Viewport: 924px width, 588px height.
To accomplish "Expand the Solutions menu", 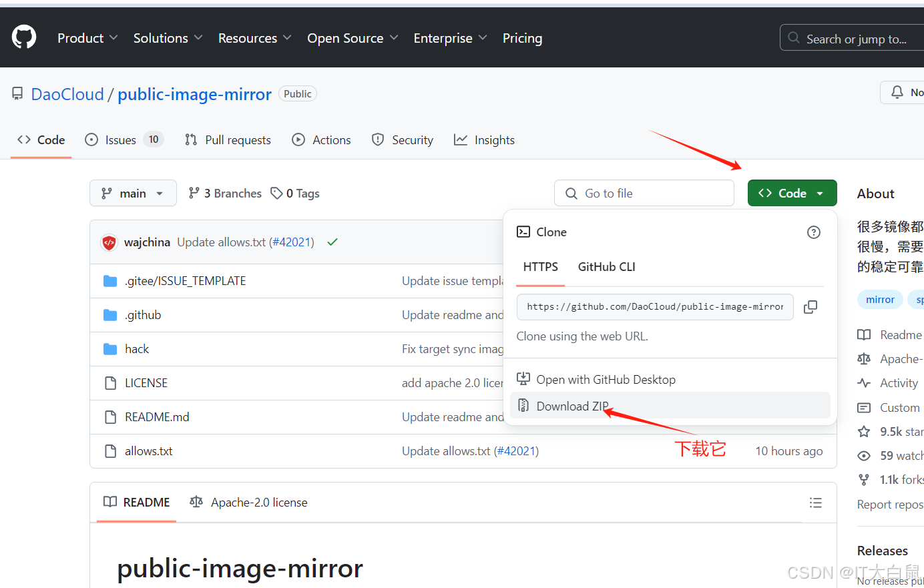I will [168, 38].
